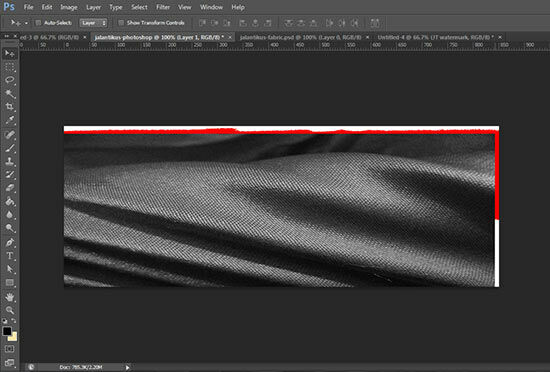Image resolution: width=550 pixels, height=372 pixels.
Task: Select the Crop tool
Action: coord(9,107)
